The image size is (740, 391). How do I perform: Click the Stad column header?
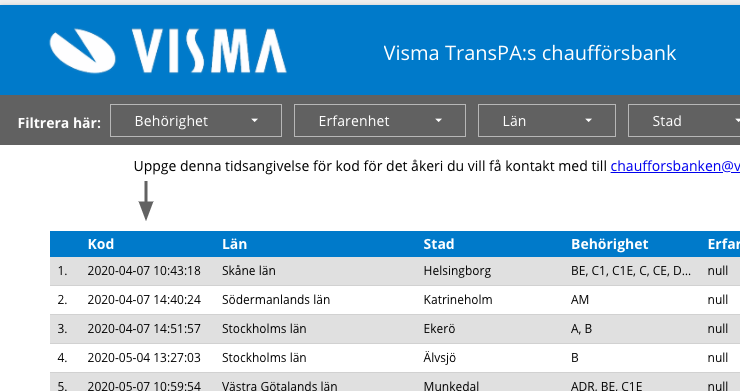coord(439,244)
